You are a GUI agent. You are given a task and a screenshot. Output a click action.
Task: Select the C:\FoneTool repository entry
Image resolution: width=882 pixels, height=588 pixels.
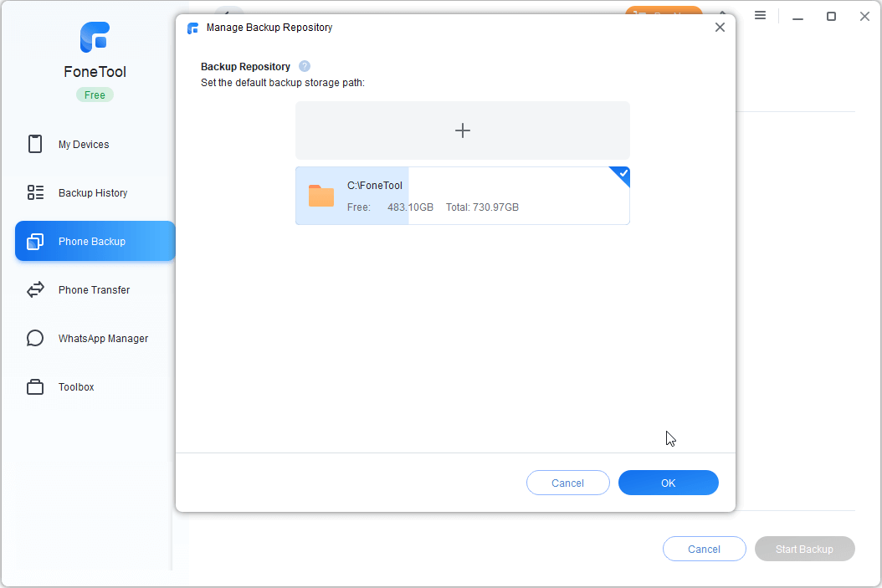point(462,196)
